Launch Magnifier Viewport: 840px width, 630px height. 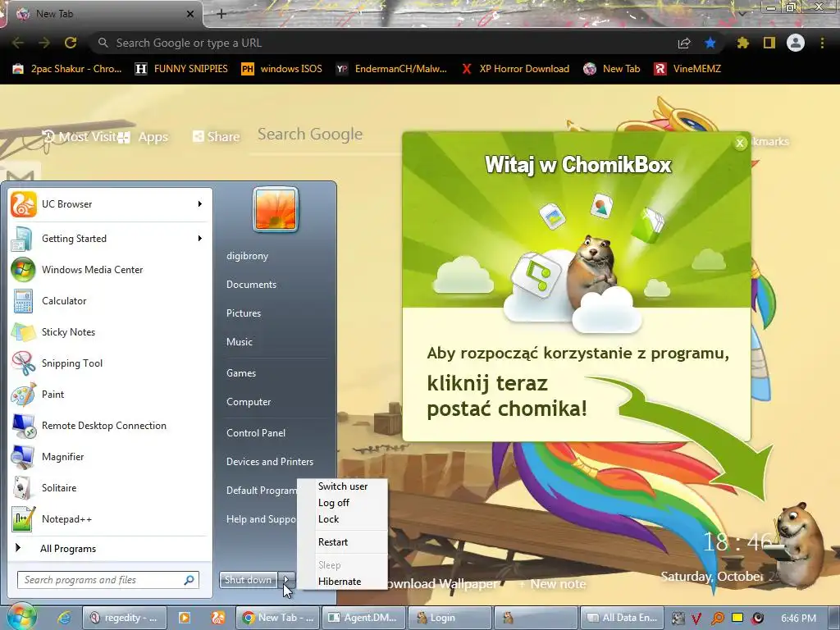tap(110, 456)
